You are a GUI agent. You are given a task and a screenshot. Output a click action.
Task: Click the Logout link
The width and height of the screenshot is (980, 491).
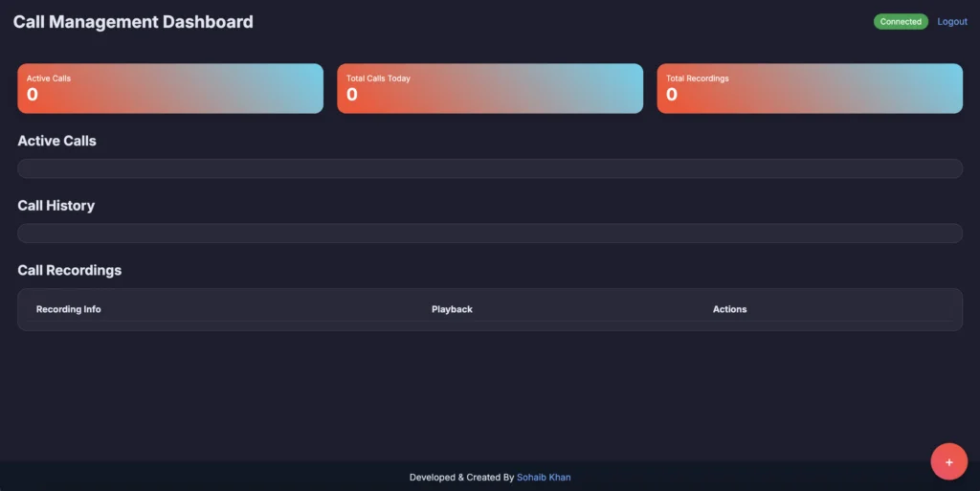(x=951, y=22)
